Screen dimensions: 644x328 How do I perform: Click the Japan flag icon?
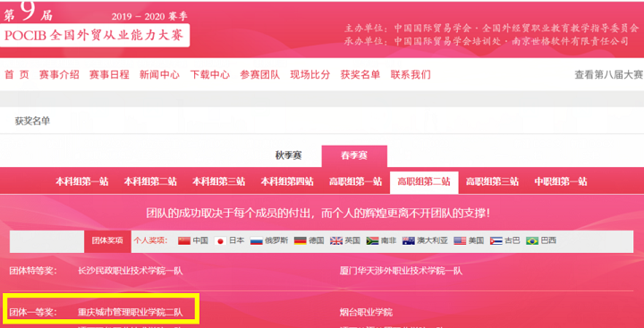(x=221, y=241)
